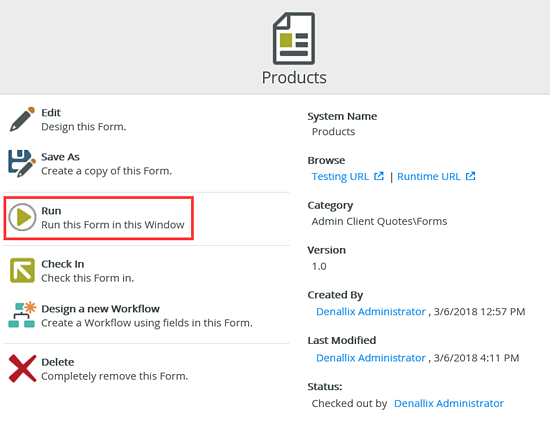Click the Edit pencil icon

pos(22,119)
